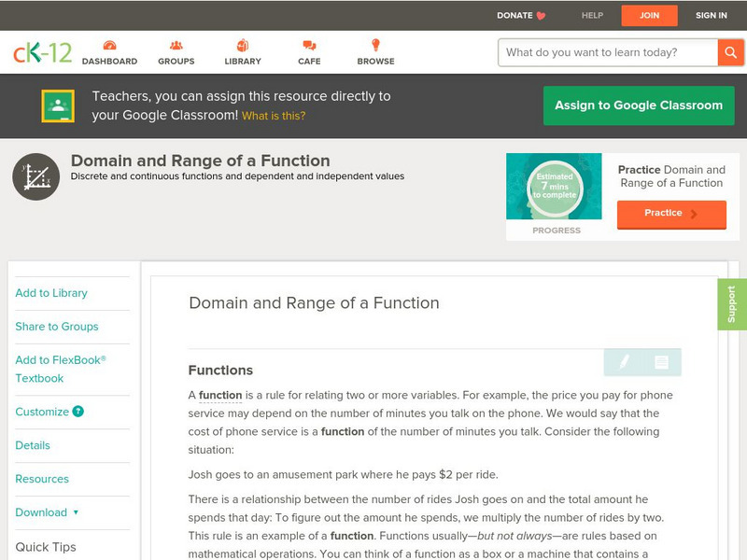Click the Customize help question mark icon

tap(78, 412)
